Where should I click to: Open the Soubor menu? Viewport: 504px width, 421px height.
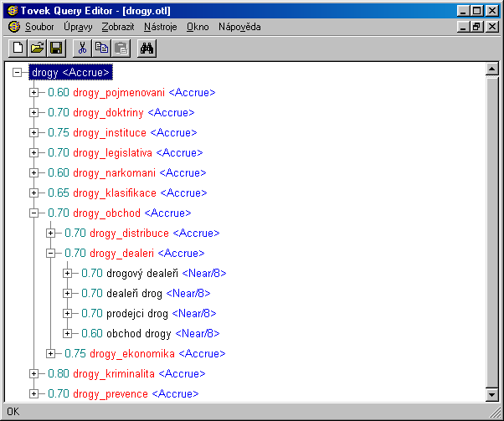coord(39,27)
